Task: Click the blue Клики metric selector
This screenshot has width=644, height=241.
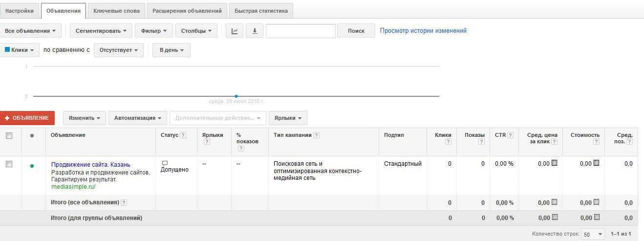Action: coord(20,50)
